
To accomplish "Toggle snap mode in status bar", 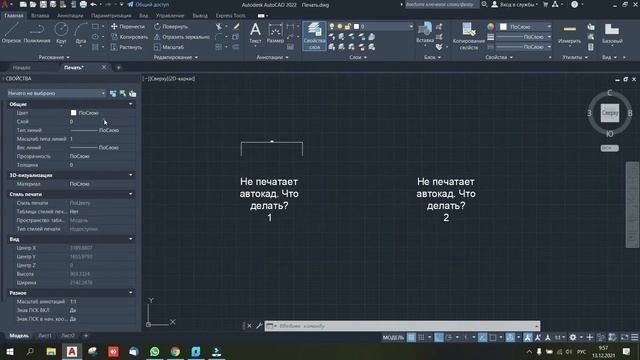I will tap(421, 338).
